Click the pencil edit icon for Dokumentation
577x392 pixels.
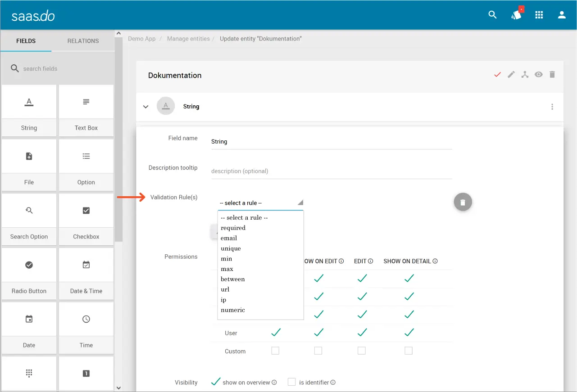(511, 75)
